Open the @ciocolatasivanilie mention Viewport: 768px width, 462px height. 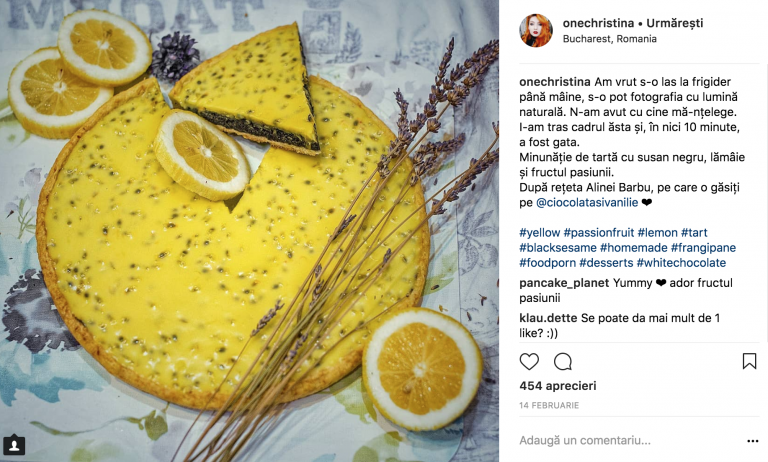click(x=587, y=202)
